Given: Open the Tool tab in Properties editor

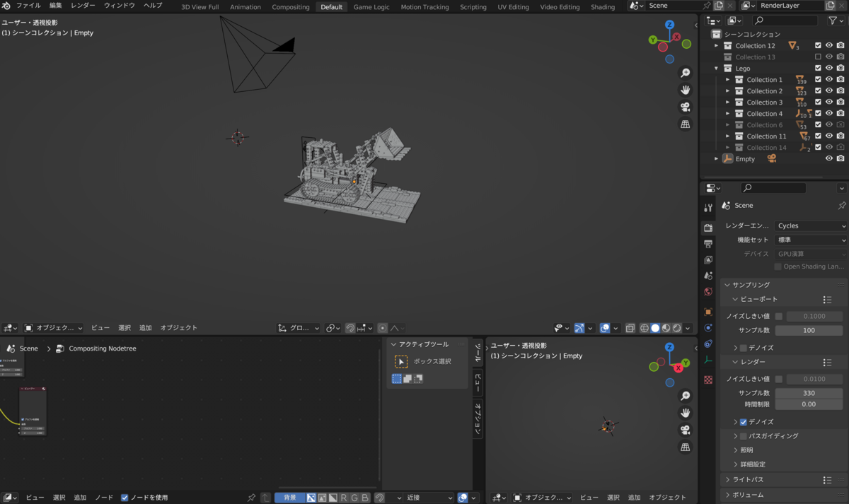Looking at the screenshot, I should click(x=708, y=208).
